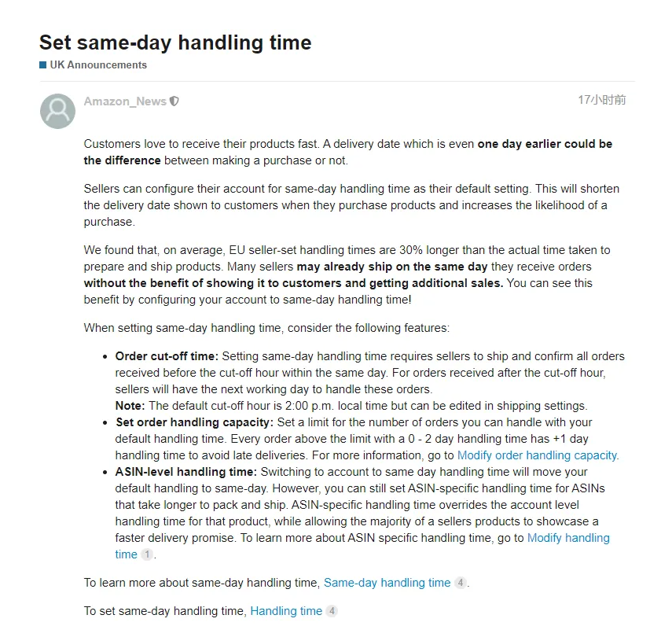Click the Set order handling capacity heading
This screenshot has width=672, height=637.
(195, 422)
